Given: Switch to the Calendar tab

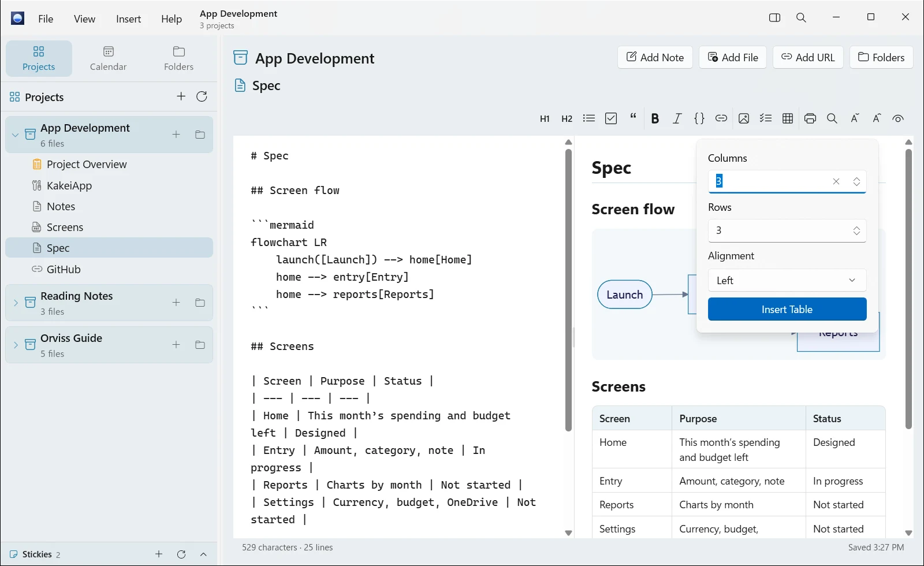Looking at the screenshot, I should point(109,58).
